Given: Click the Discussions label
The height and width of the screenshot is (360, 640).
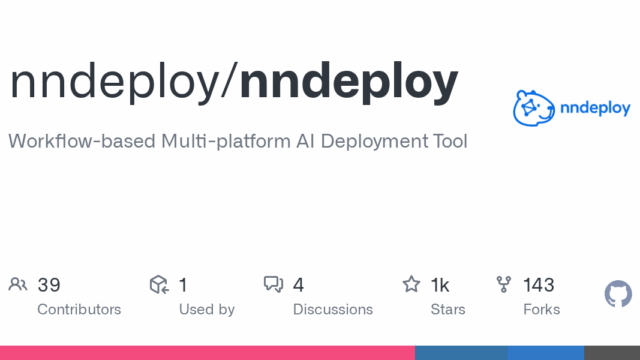Looking at the screenshot, I should [333, 309].
